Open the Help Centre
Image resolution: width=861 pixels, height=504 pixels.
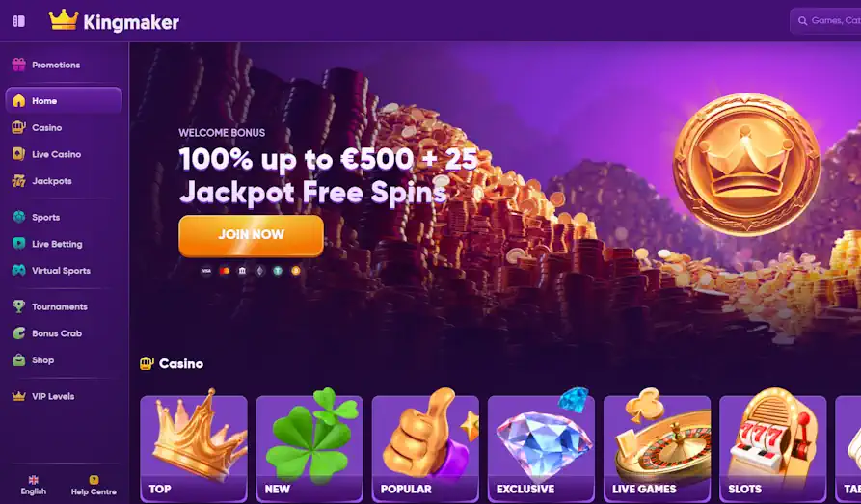coord(94,486)
